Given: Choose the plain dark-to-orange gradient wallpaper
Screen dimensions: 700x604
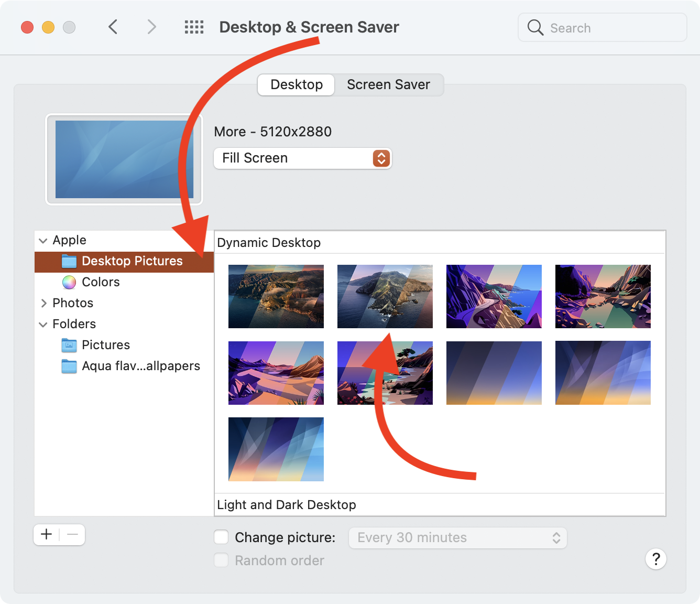Looking at the screenshot, I should coord(494,373).
